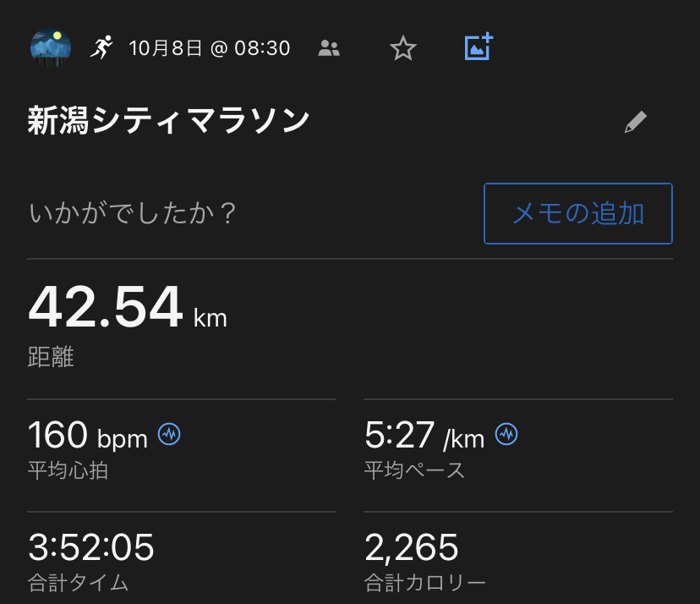Tap the running activity type icon
The height and width of the screenshot is (604, 700).
tap(101, 47)
